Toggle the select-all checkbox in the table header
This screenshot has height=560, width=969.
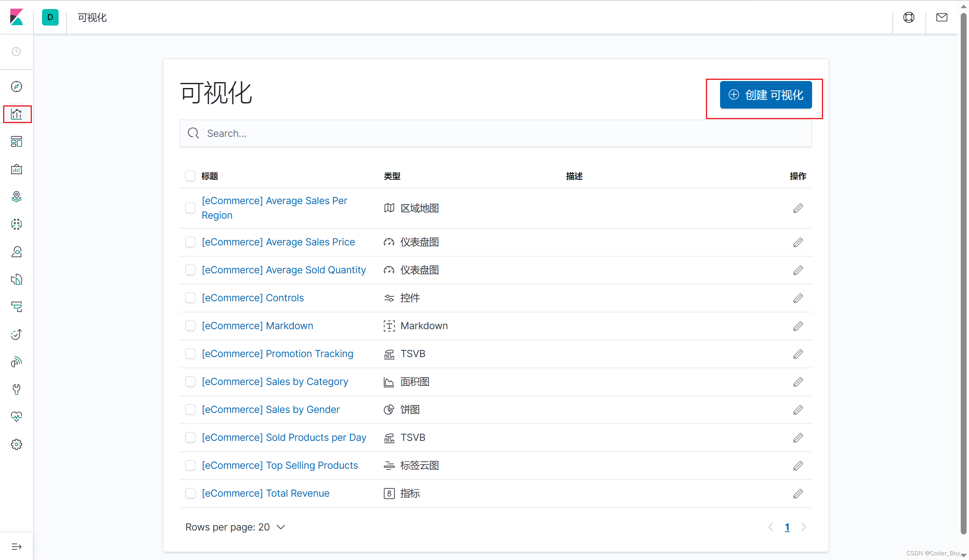tap(190, 176)
